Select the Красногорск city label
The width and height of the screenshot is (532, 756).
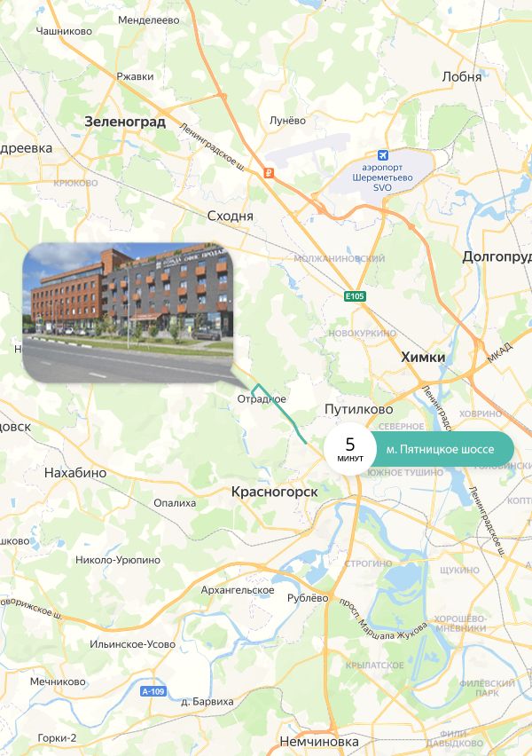tap(275, 492)
